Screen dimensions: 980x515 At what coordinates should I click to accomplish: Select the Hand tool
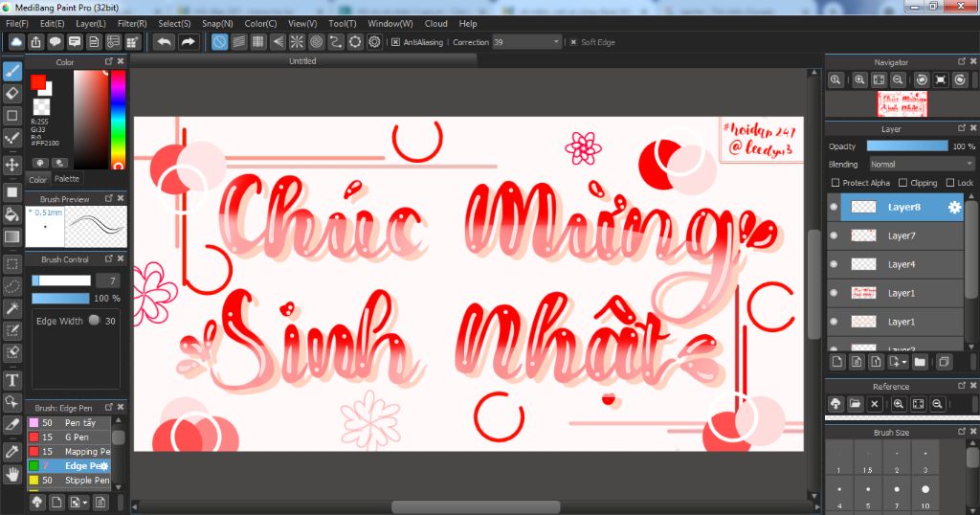coord(11,475)
